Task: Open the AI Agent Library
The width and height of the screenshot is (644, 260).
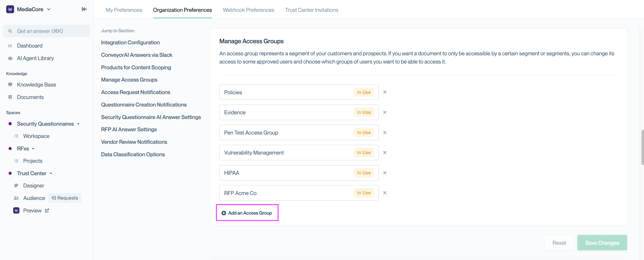Action: pyautogui.click(x=35, y=58)
